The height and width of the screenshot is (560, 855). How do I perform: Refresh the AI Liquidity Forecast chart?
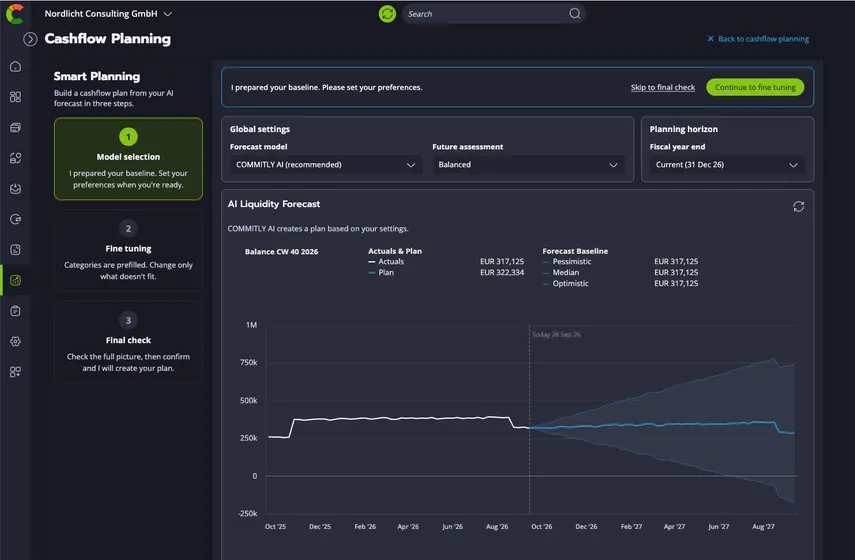click(x=798, y=206)
